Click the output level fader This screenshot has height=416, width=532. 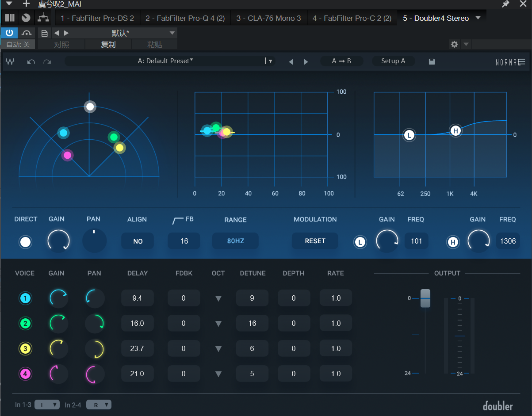tap(425, 298)
